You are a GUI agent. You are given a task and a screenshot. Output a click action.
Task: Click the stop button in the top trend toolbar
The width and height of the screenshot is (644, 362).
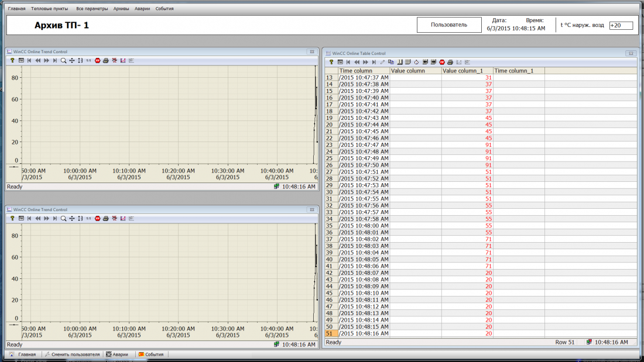(x=97, y=61)
